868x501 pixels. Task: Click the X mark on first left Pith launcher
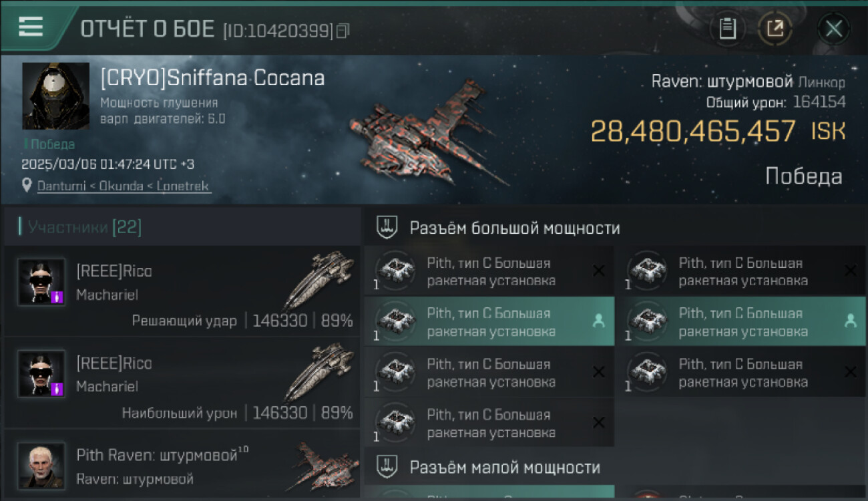coord(599,271)
